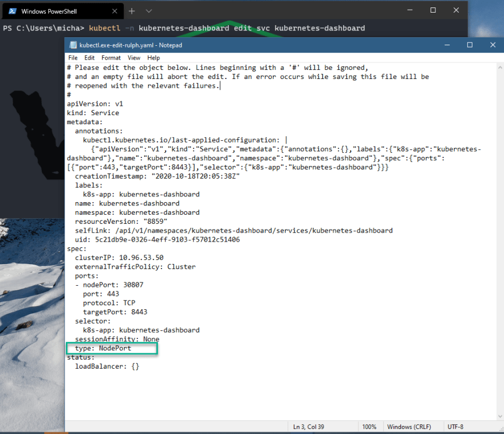Image resolution: width=504 pixels, height=434 pixels.
Task: Click the 100% zoom status indicator
Action: coord(369,427)
